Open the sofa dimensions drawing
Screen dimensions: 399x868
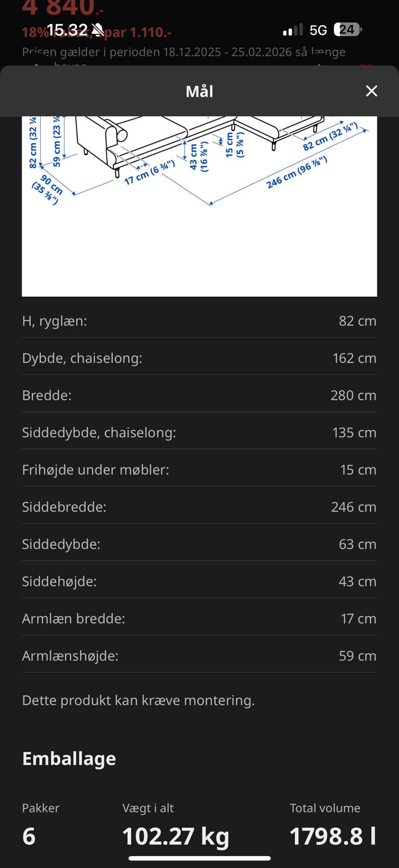coord(200,206)
